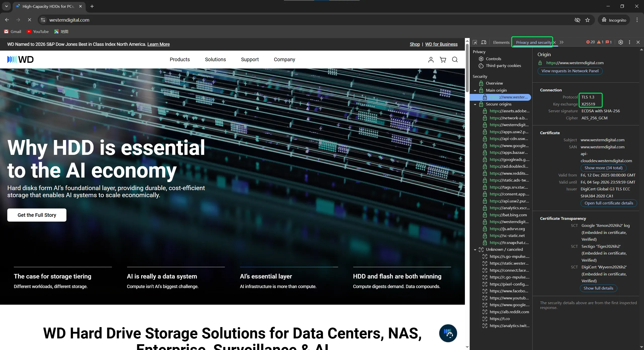Viewport: 644px width, 350px height.
Task: Open the Products menu
Action: (x=180, y=59)
